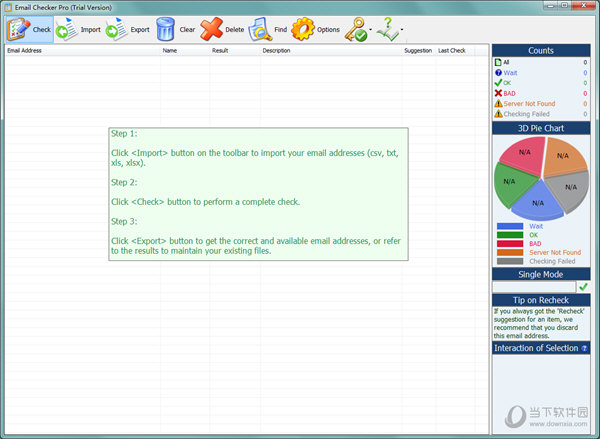Click the Interaction of Selection header

pos(541,348)
